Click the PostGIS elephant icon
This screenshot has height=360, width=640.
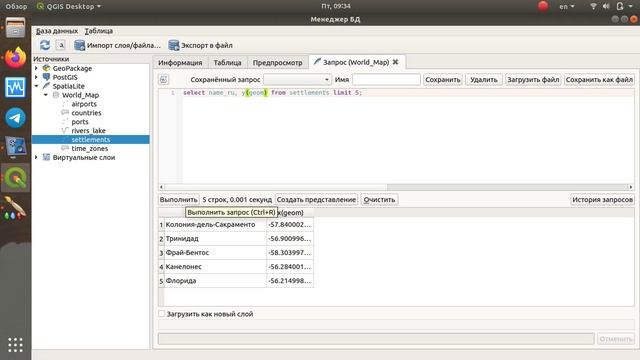(47, 77)
